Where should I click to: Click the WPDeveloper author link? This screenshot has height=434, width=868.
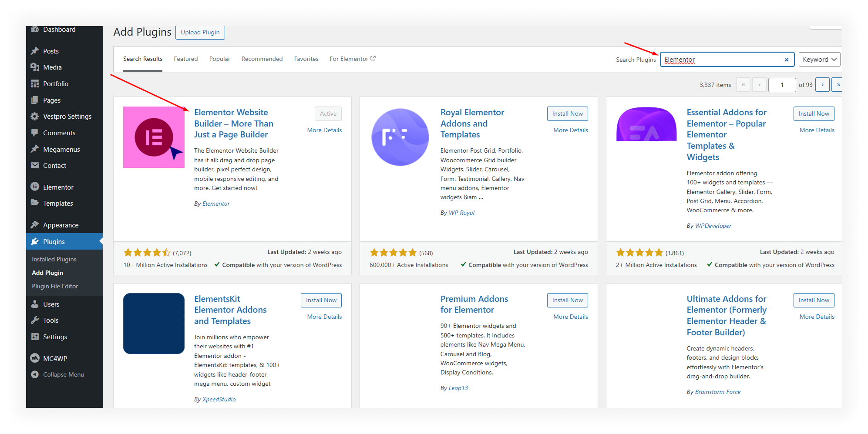point(713,226)
